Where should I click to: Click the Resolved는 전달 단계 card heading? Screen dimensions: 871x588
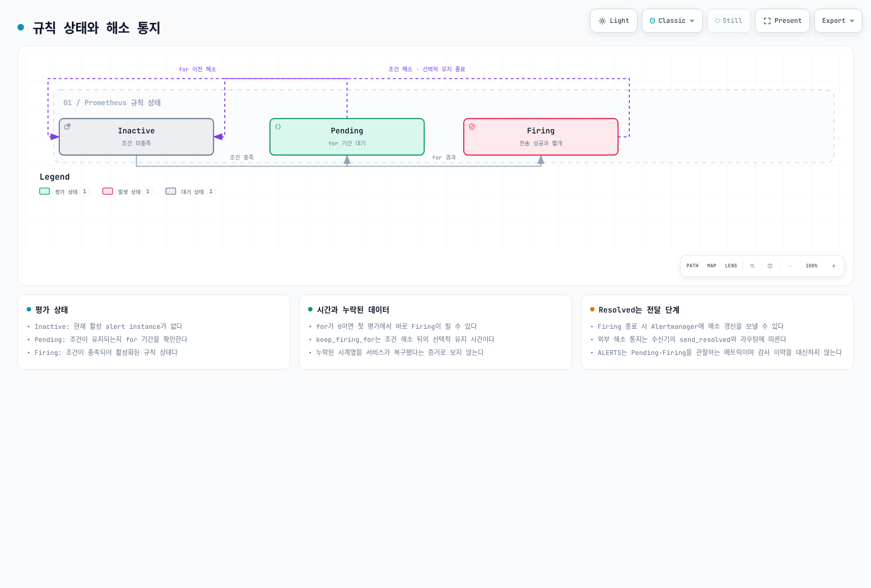[639, 310]
